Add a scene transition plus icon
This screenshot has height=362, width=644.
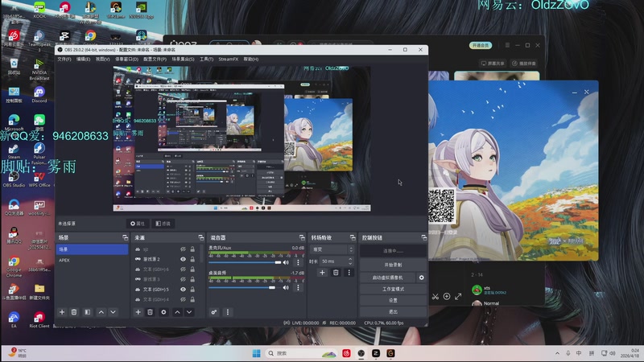323,273
